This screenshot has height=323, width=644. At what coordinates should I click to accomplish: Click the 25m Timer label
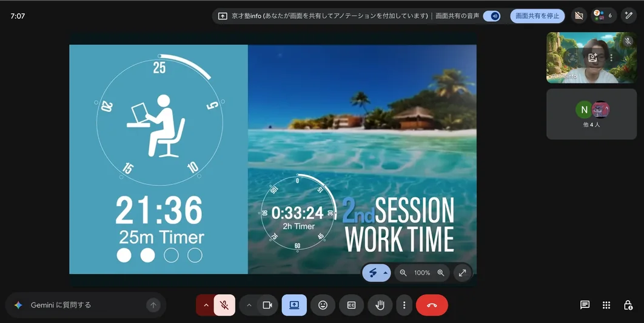point(161,237)
